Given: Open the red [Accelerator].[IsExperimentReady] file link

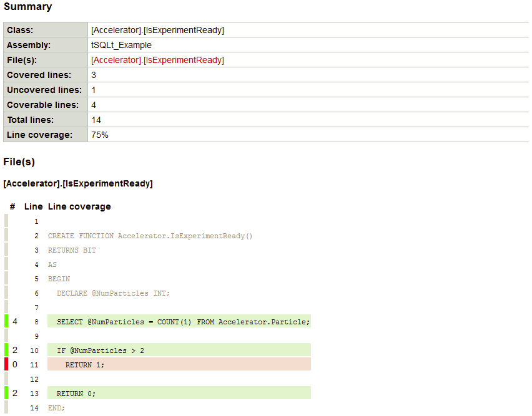Looking at the screenshot, I should tap(157, 60).
